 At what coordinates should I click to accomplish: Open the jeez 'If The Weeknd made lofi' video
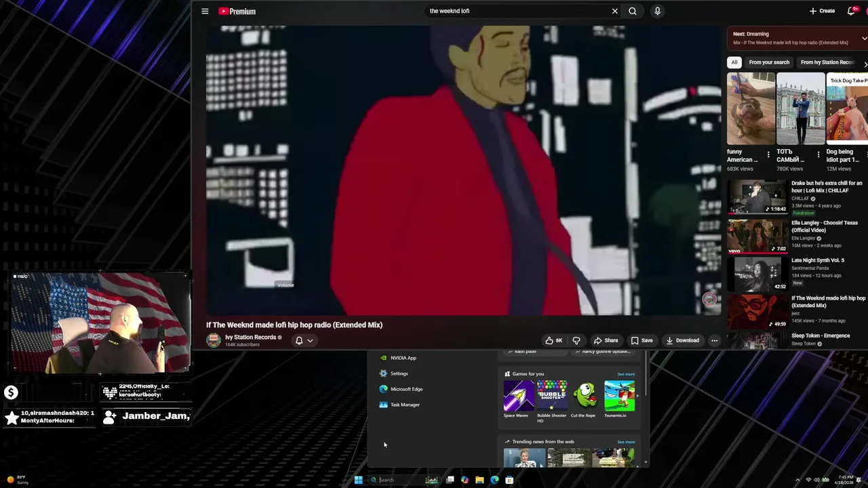(757, 312)
